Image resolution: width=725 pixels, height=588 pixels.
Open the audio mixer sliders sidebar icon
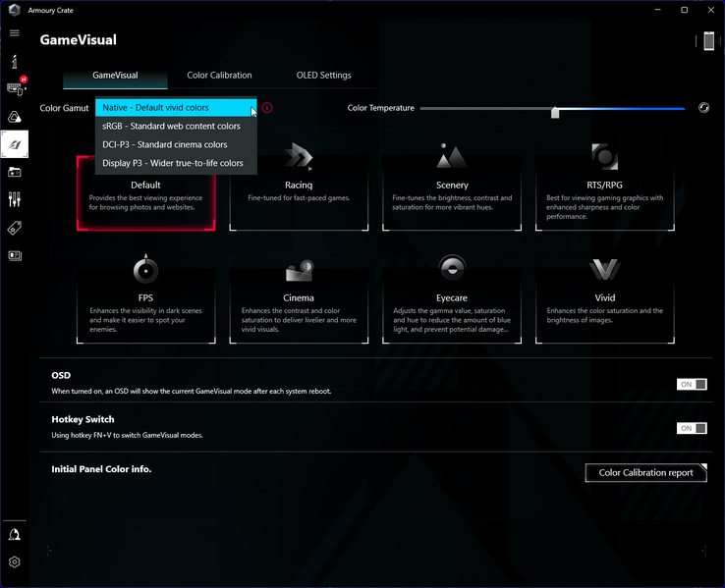(15, 199)
